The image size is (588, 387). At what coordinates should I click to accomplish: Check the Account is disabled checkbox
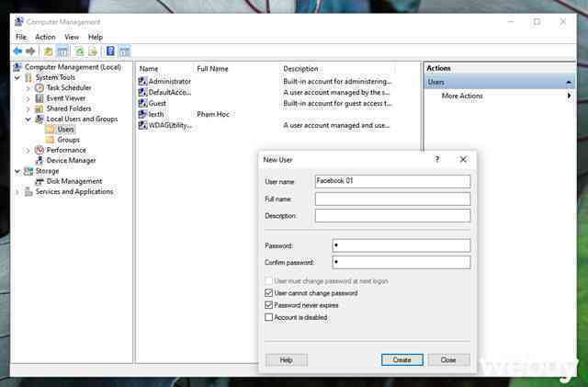tap(268, 317)
